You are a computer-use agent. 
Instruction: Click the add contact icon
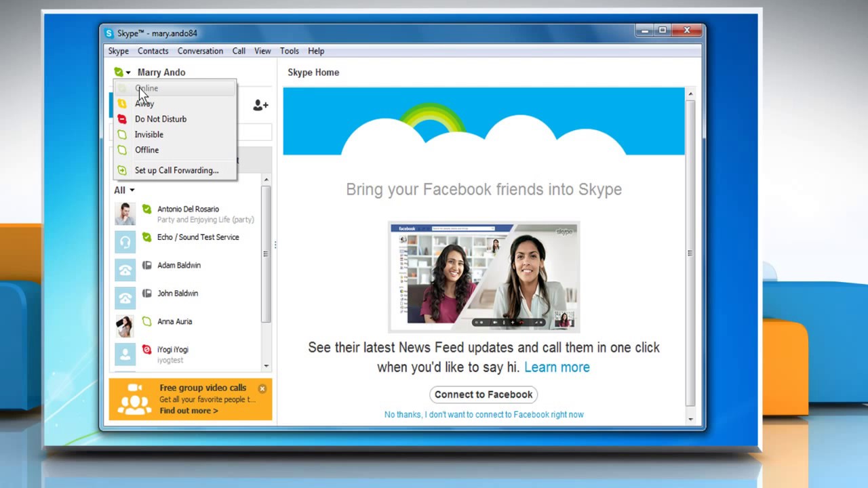coord(260,105)
